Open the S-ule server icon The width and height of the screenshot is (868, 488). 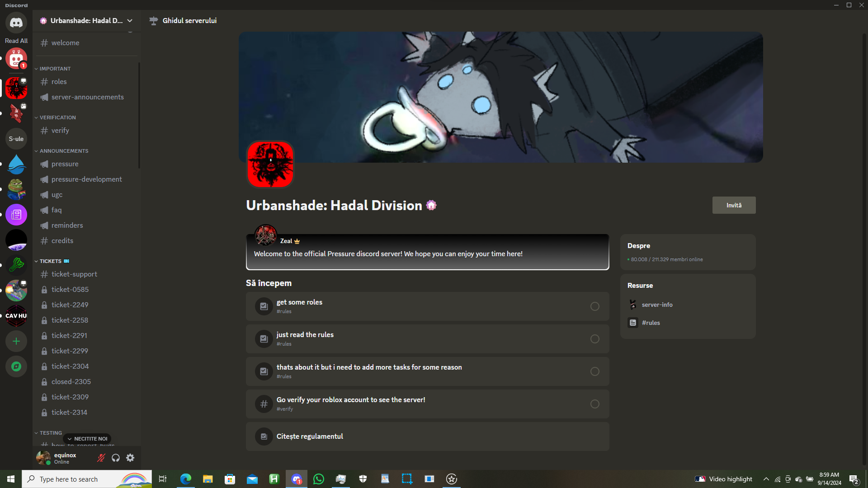[16, 139]
